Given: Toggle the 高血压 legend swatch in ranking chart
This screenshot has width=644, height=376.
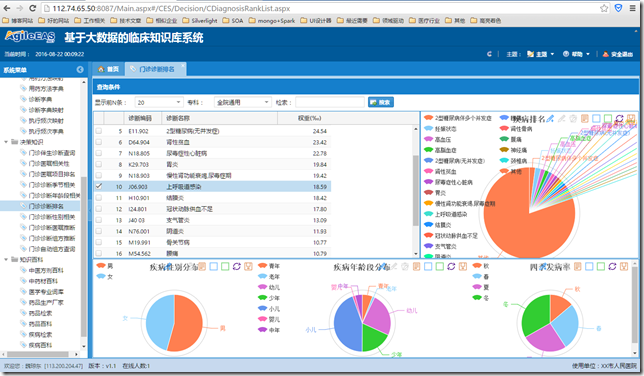Looking at the screenshot, I should coord(428,139).
